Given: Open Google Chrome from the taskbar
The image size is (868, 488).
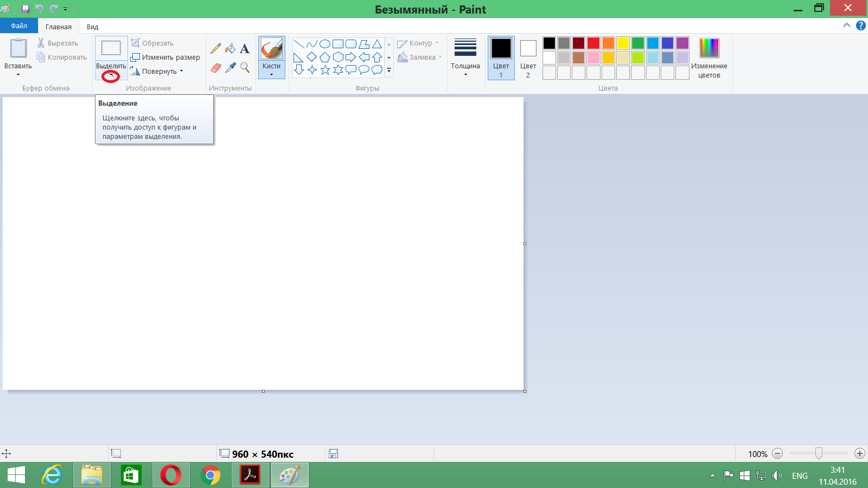Looking at the screenshot, I should tap(210, 476).
